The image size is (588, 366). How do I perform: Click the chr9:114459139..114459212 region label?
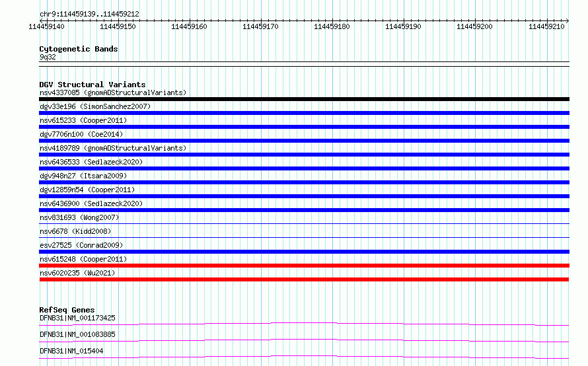89,14
